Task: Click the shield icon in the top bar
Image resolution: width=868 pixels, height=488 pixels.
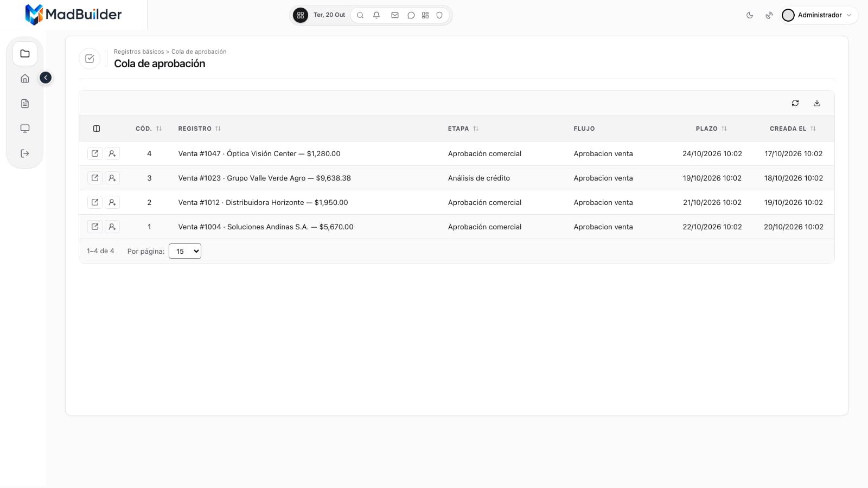Action: click(x=439, y=15)
